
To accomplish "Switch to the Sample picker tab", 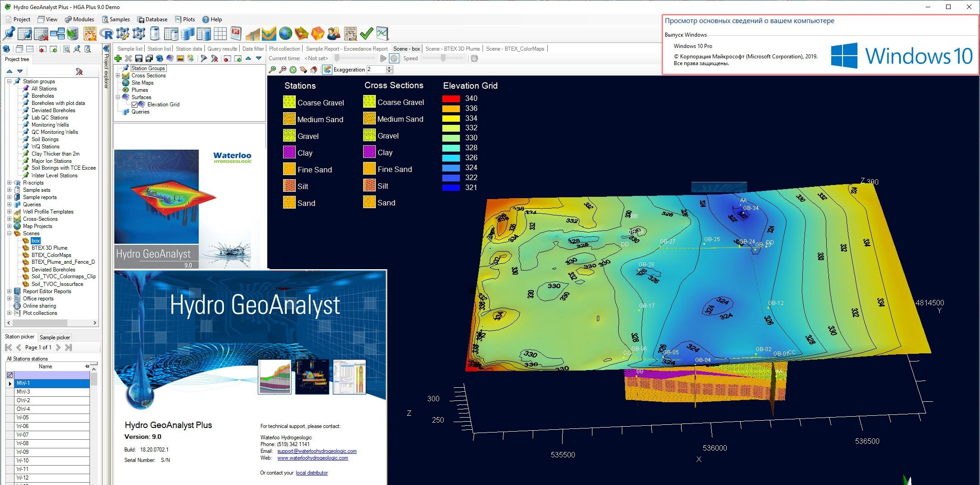I will (x=55, y=338).
